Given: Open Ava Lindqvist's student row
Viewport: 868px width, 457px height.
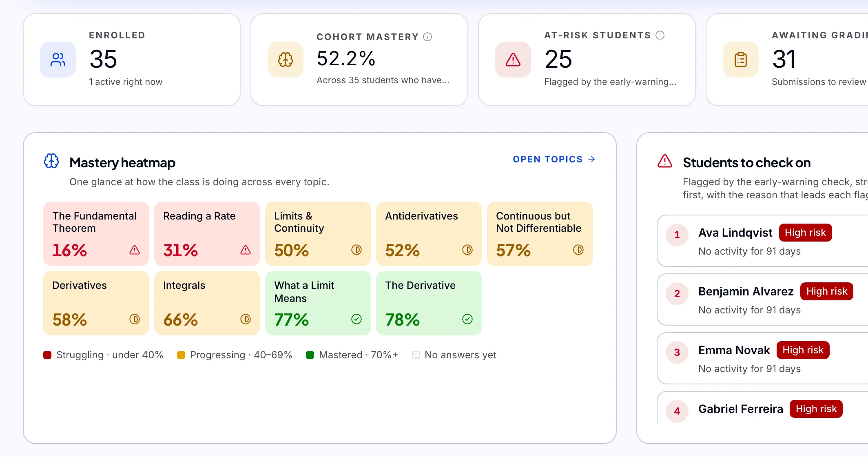Looking at the screenshot, I should click(762, 241).
